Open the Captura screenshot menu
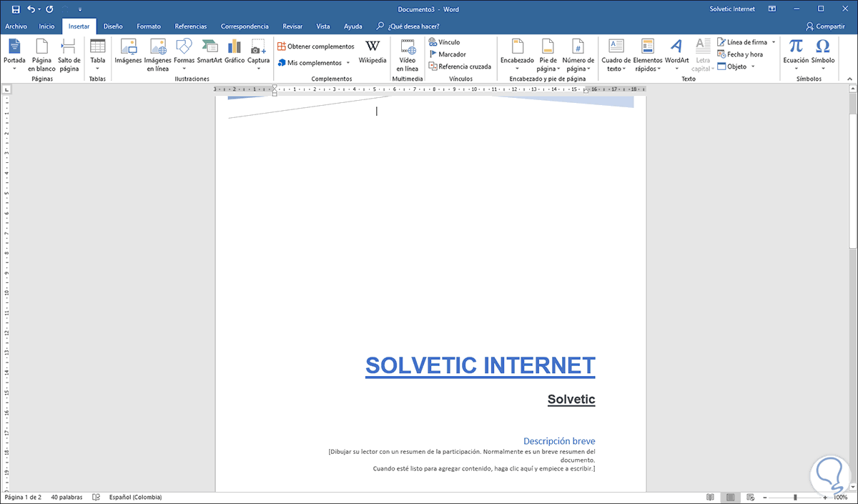The width and height of the screenshot is (858, 504). [x=258, y=54]
